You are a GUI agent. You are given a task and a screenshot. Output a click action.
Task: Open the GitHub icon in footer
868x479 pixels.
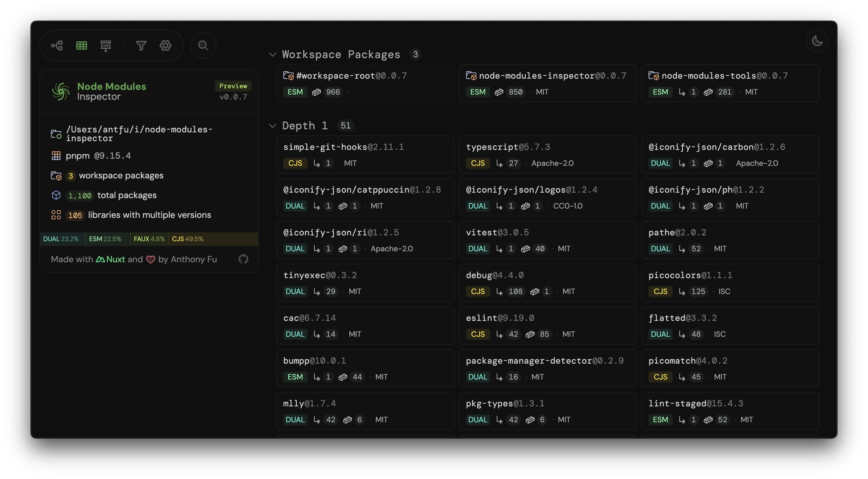click(243, 259)
